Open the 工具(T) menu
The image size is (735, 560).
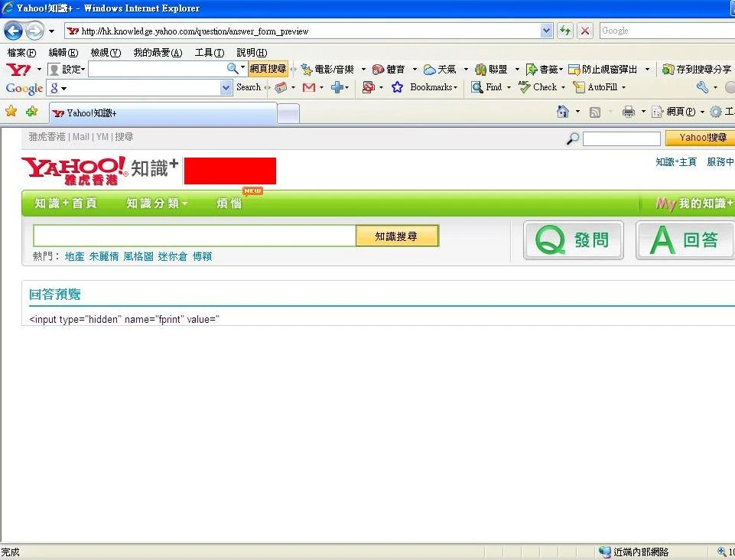[x=209, y=53]
